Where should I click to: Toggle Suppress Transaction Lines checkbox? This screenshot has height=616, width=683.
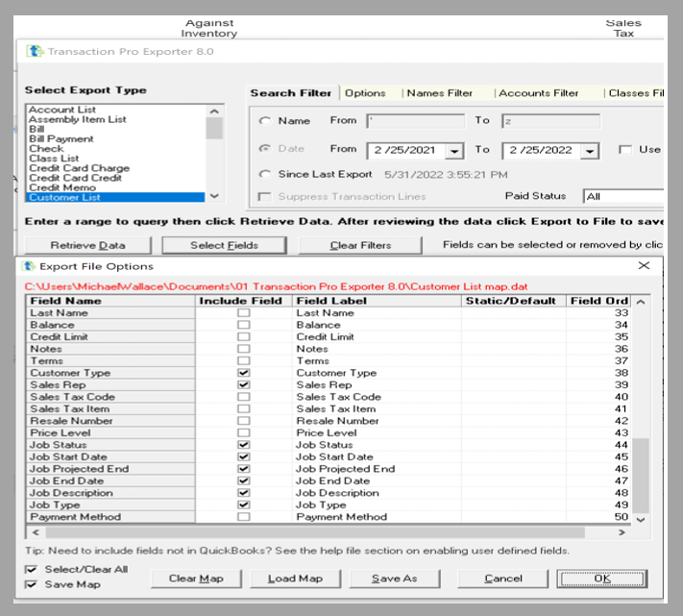click(x=264, y=196)
